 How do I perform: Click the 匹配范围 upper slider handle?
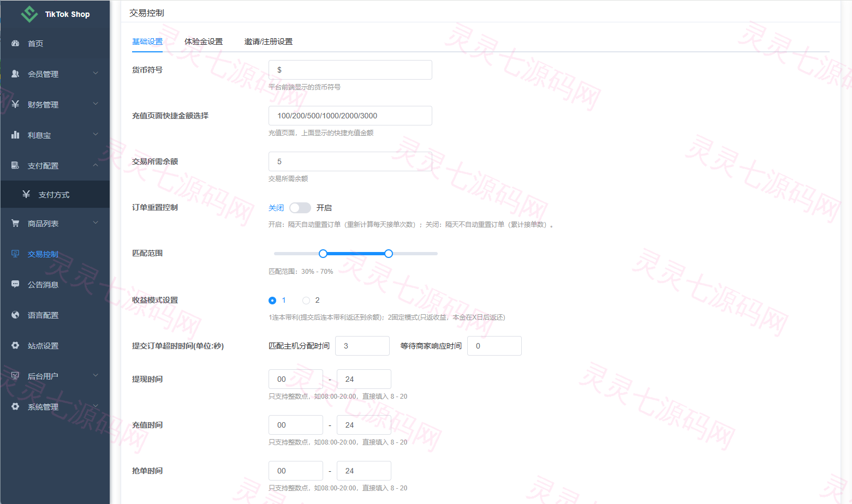point(389,254)
